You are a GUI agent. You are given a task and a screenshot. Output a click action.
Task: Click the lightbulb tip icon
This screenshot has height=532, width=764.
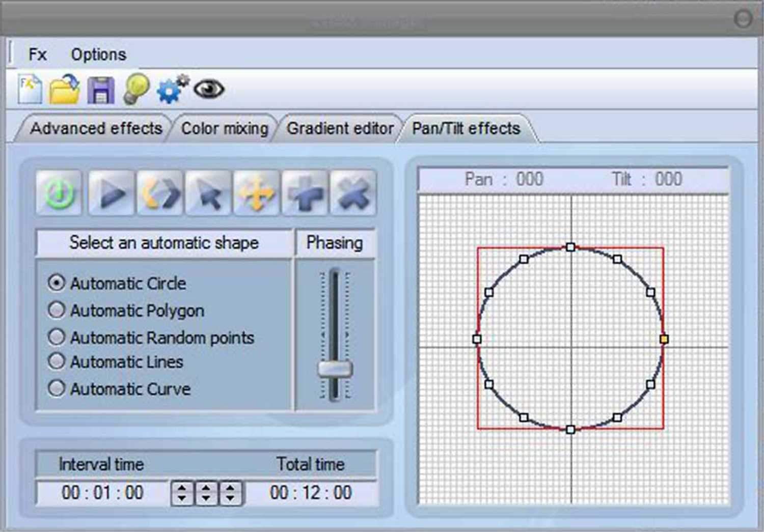click(x=134, y=88)
